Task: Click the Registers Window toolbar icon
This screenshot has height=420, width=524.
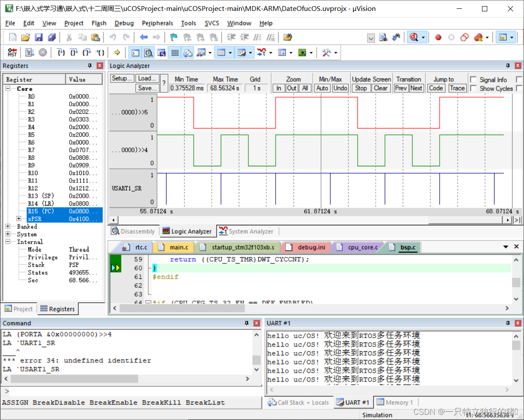Action: tap(175, 53)
